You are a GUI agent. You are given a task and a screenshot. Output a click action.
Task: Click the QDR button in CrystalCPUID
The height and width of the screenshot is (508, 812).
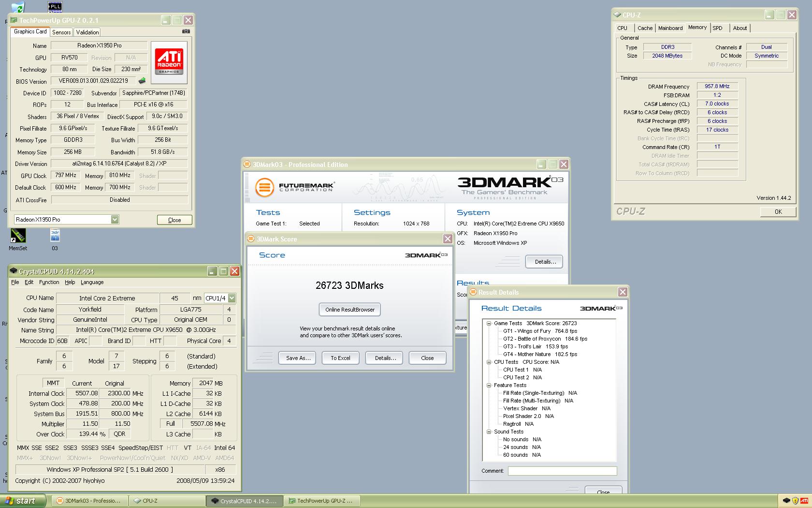pyautogui.click(x=119, y=434)
